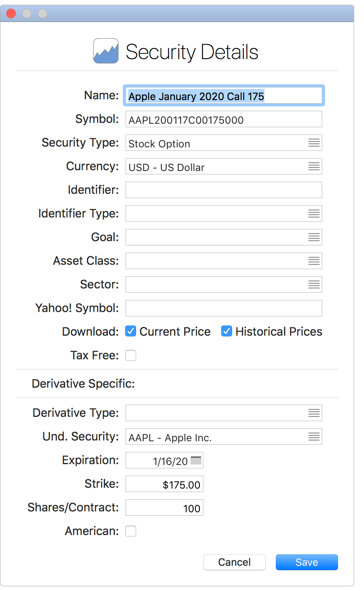Open the Goal dropdown
The image size is (364, 591).
(314, 237)
